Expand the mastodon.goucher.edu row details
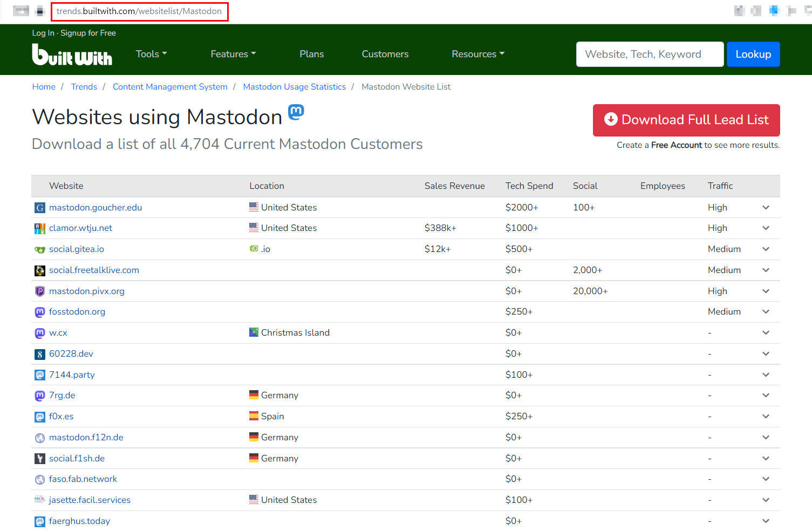The image size is (812, 531). [x=766, y=207]
